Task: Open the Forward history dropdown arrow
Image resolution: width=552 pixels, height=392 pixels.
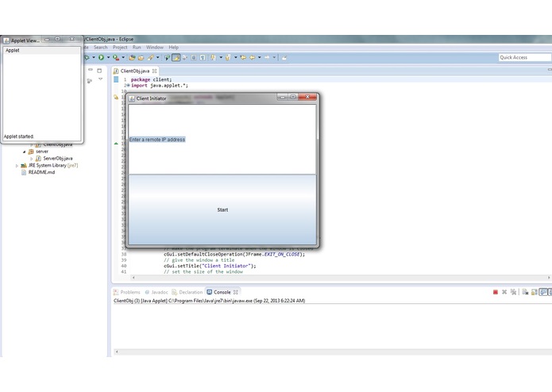Action: click(274, 57)
